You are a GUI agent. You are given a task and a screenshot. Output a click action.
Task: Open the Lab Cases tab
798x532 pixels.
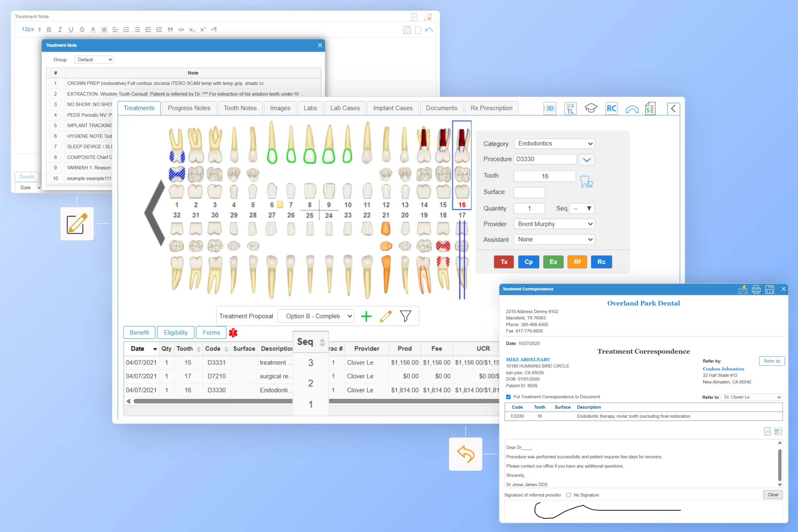click(345, 108)
